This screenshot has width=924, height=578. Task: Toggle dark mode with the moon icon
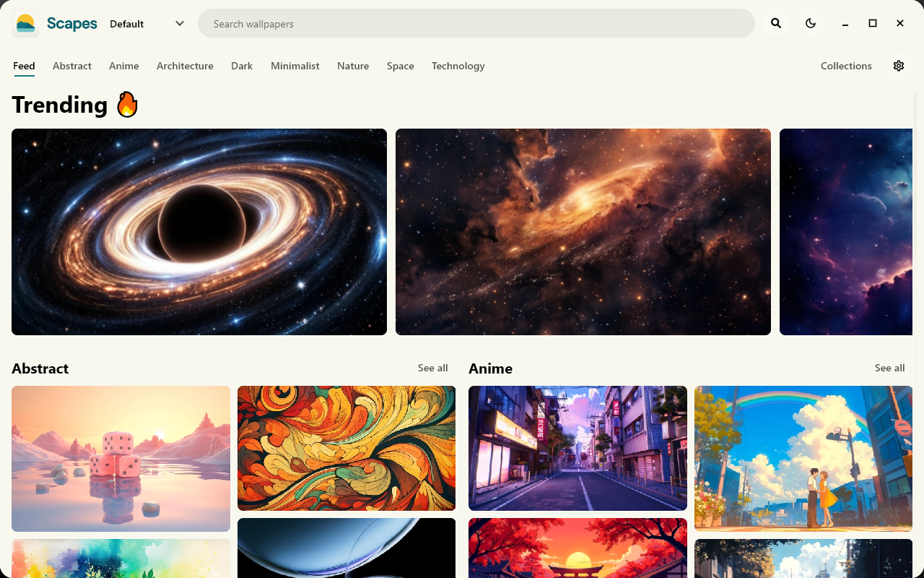[811, 24]
